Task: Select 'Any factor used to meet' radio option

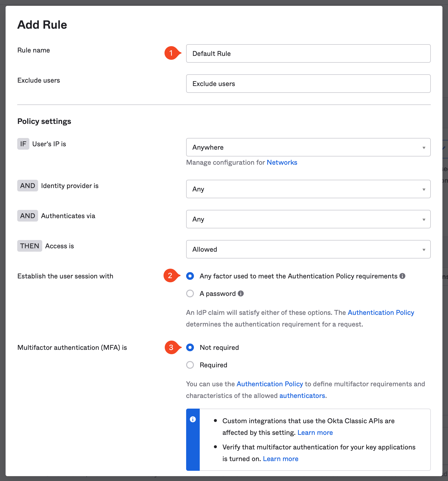Action: [190, 276]
